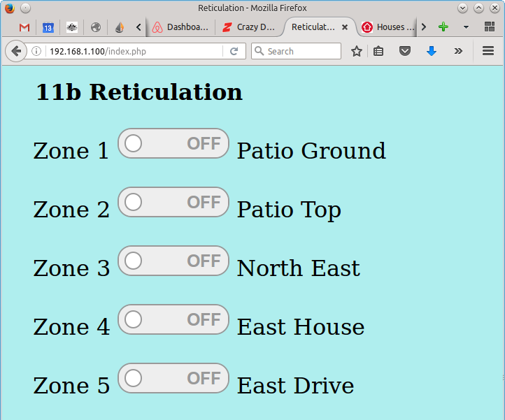Click the tab groups grid icon
Viewport: 505px width, 420px height.
coord(490,27)
